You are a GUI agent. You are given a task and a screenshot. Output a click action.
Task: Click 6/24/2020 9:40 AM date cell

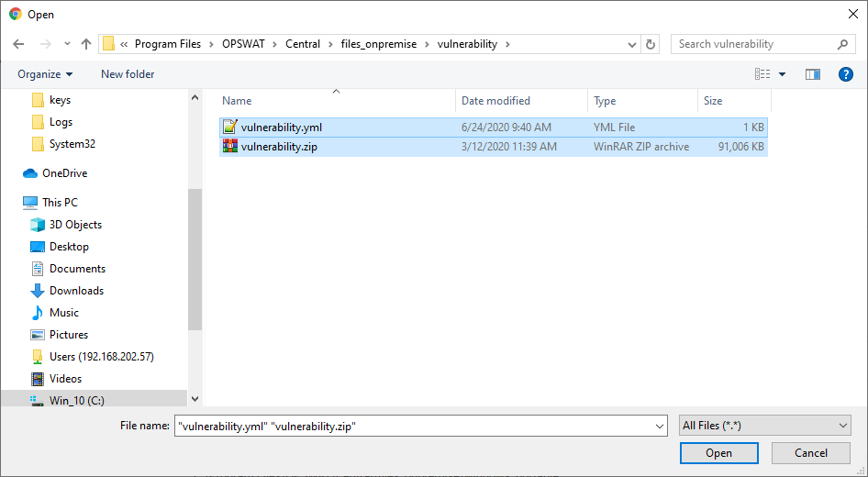tap(506, 128)
